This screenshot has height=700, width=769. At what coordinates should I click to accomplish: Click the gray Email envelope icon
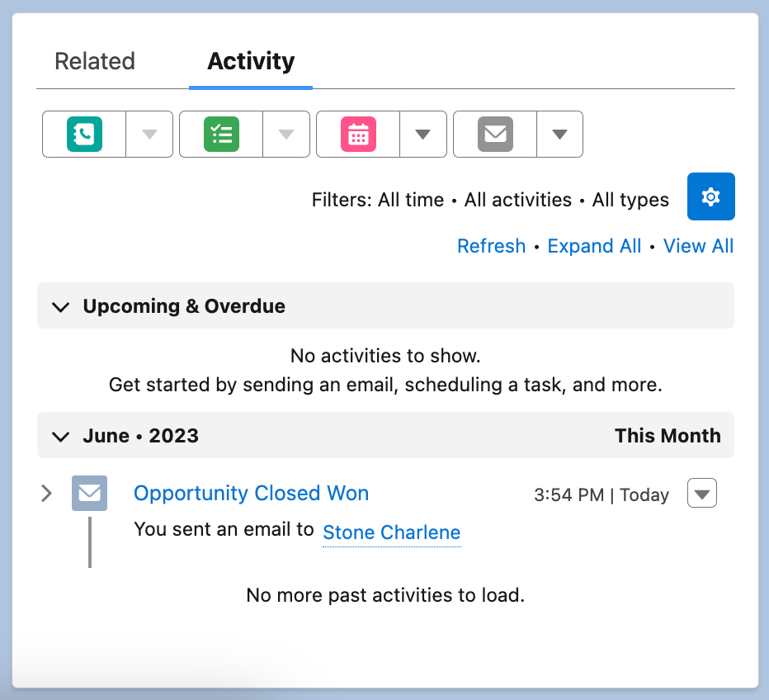pyautogui.click(x=496, y=134)
